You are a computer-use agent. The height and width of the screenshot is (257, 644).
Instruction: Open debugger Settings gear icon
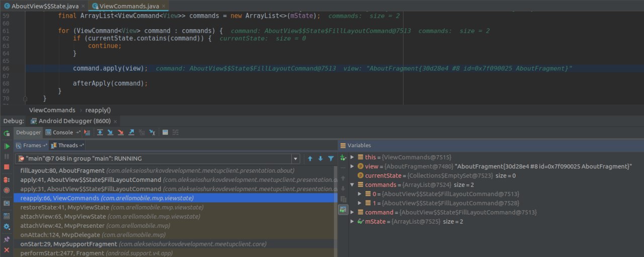(x=7, y=227)
